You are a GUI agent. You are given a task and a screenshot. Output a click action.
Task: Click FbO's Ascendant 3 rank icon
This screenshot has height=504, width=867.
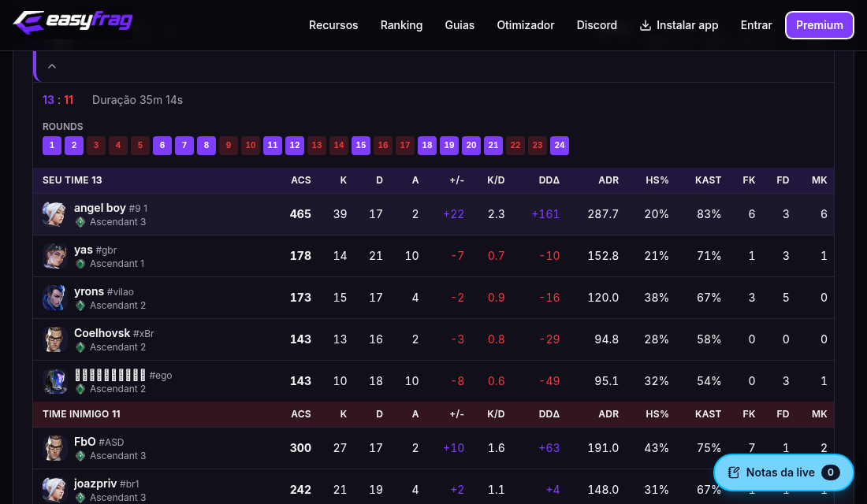click(x=80, y=456)
